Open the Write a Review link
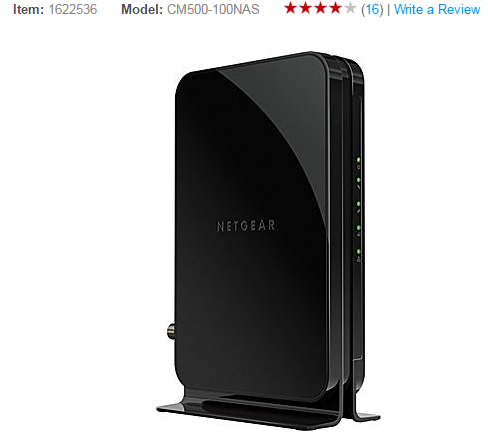488x432 pixels. click(x=437, y=9)
